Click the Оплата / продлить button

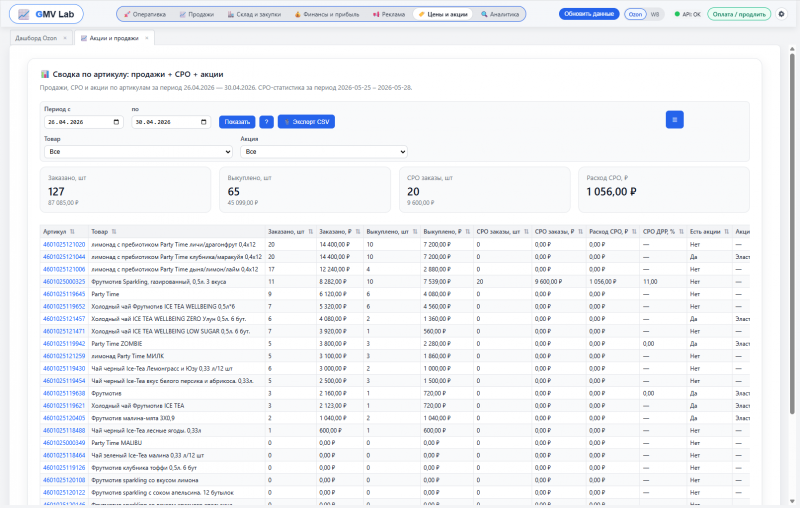[739, 14]
